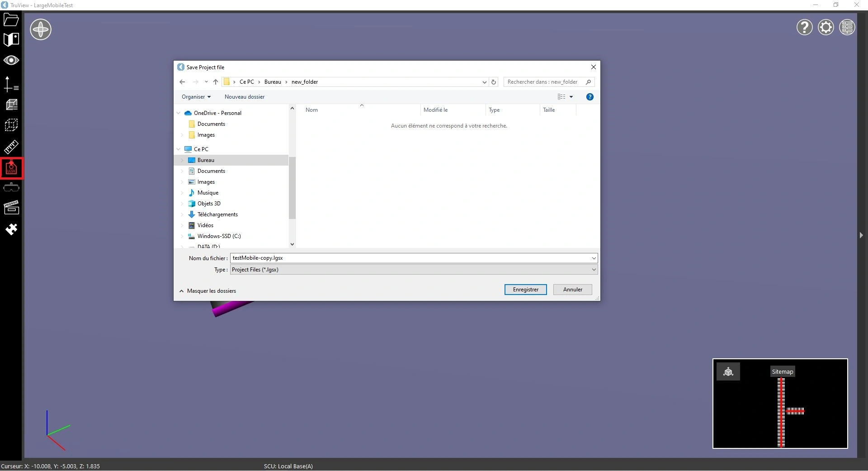Select Téléchargements in the folder tree

217,214
